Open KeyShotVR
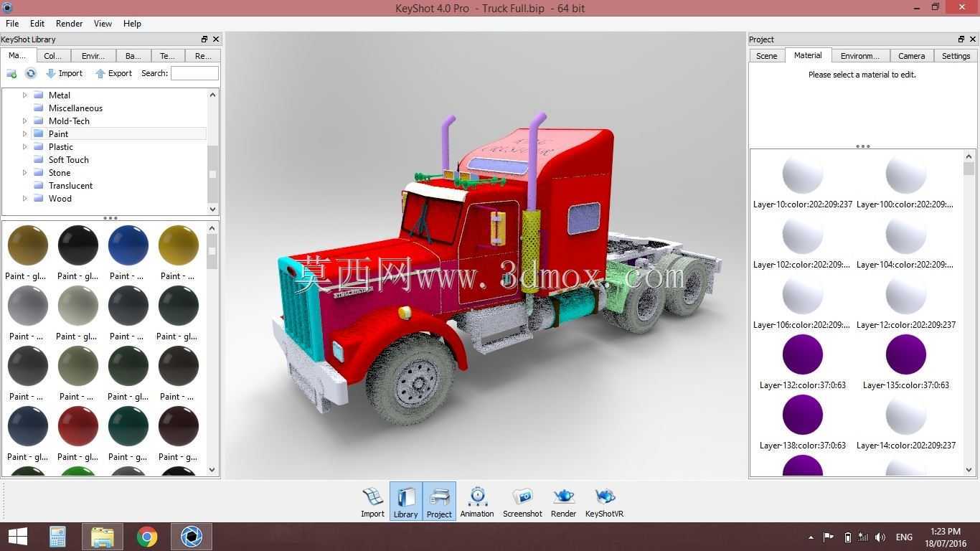The image size is (980, 551). [x=604, y=501]
